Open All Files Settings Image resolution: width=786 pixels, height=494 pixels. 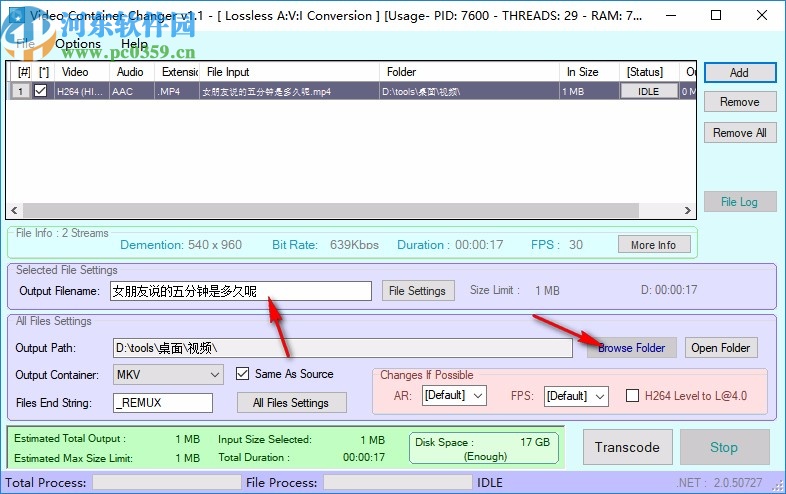coord(291,403)
